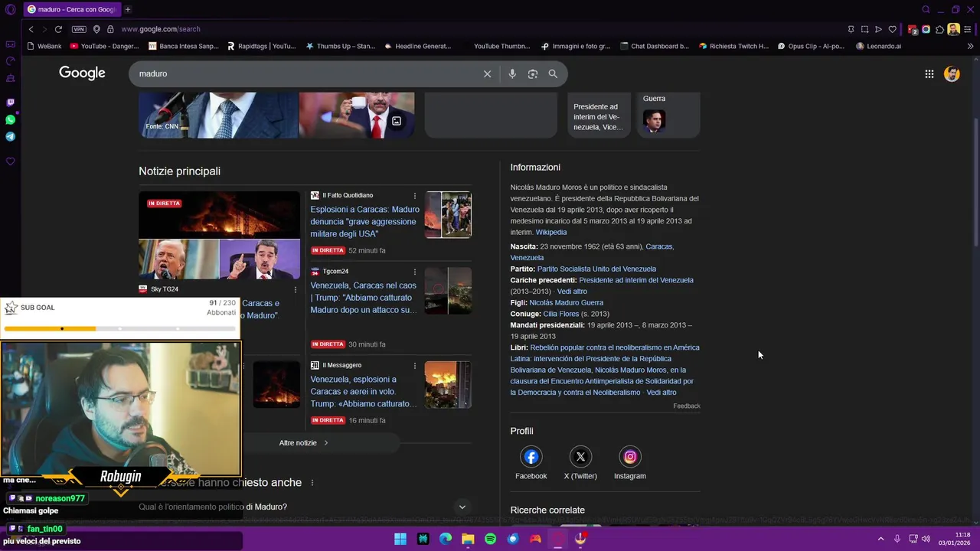Open Spotify from the Windows taskbar
980x551 pixels.
[491, 539]
